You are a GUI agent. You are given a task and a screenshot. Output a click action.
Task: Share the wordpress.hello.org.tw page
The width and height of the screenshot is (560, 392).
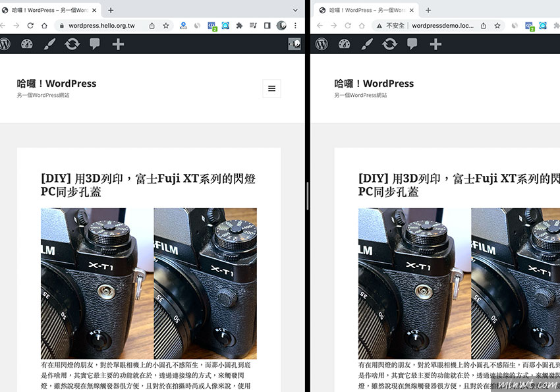pos(152,25)
